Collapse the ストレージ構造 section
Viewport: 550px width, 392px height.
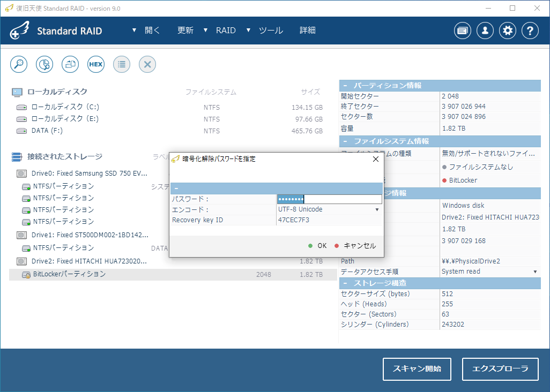pos(345,283)
